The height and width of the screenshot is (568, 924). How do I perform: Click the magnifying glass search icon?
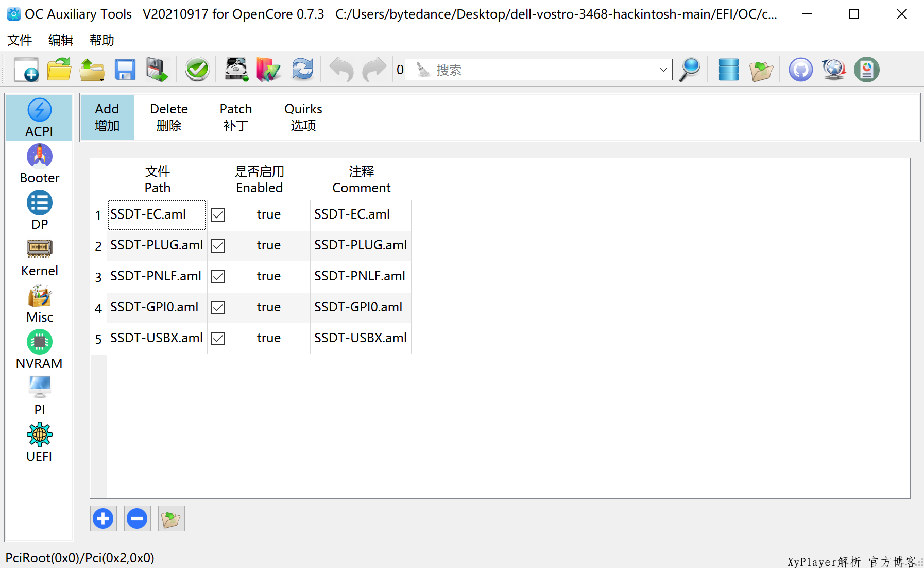[690, 70]
